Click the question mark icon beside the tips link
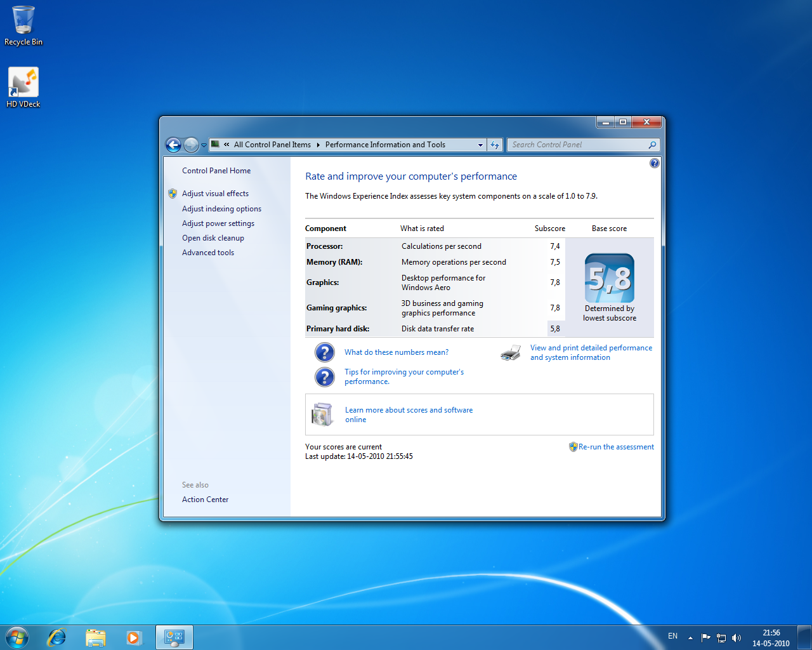The width and height of the screenshot is (812, 650). tap(324, 376)
